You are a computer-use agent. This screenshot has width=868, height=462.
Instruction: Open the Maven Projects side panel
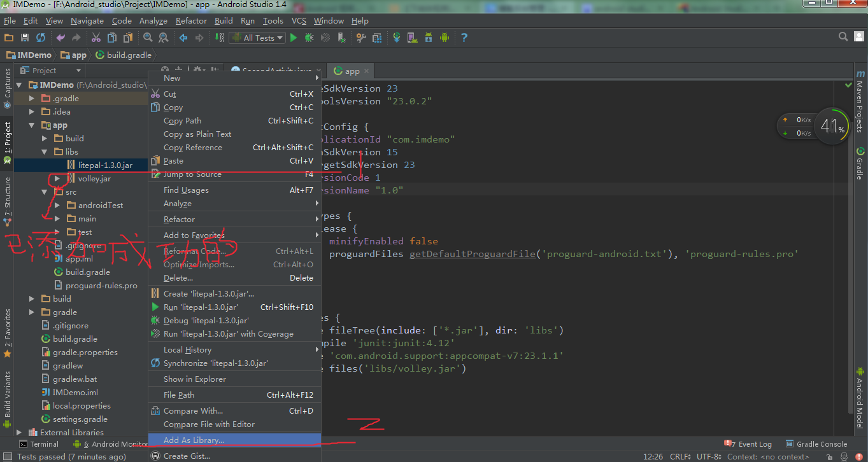coord(860,101)
